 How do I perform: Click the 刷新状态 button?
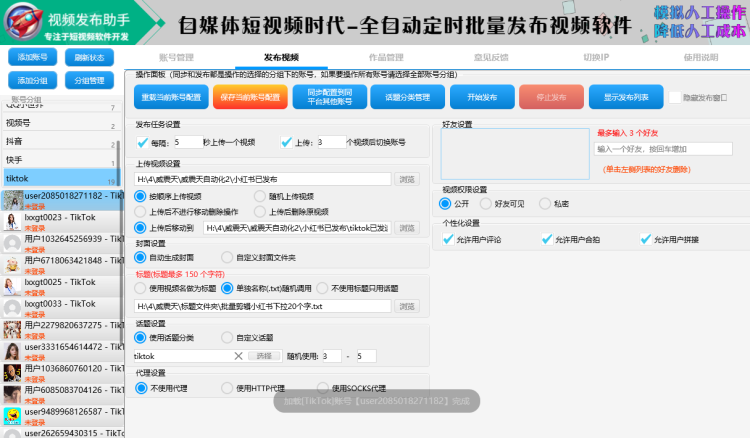(x=89, y=57)
